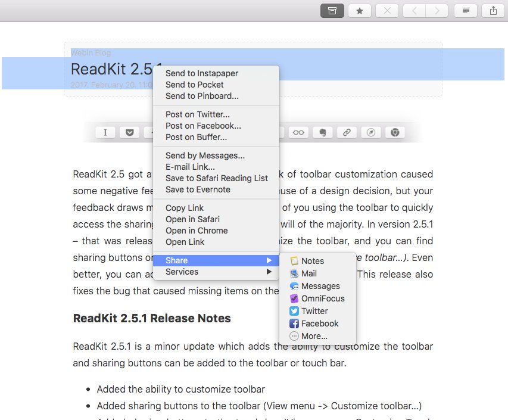Choose Notes in the Share submenu
This screenshot has width=508, height=420.
click(317, 261)
